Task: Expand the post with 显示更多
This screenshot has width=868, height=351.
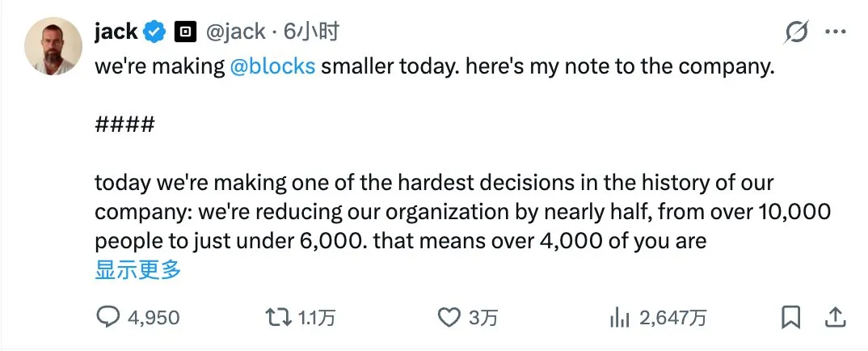Action: click(137, 270)
